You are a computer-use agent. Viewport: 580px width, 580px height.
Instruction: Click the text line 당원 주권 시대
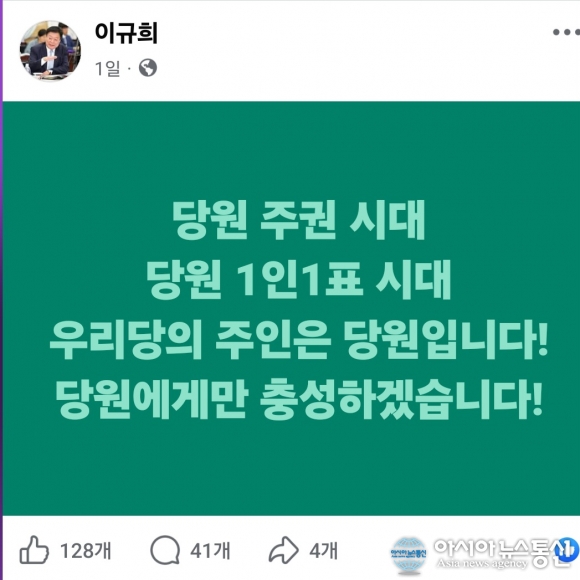tap(299, 220)
